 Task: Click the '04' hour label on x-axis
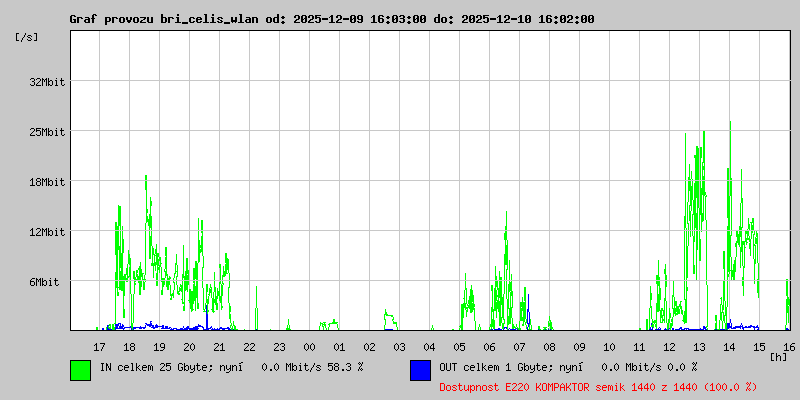430,347
